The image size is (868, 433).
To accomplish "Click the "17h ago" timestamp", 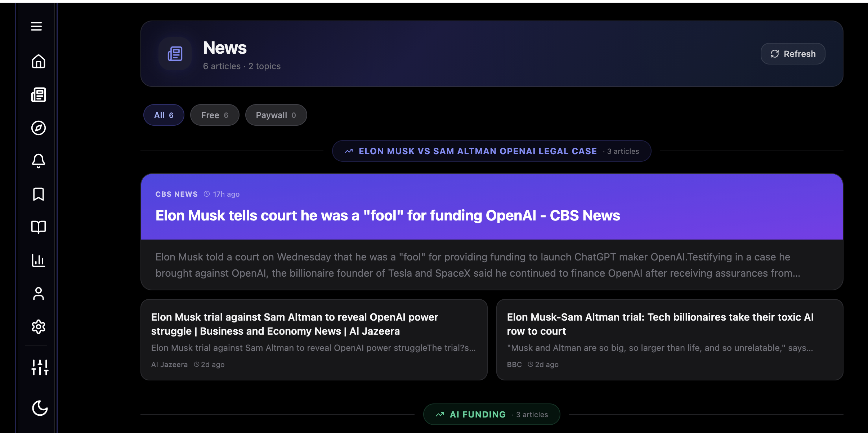I will pyautogui.click(x=226, y=194).
